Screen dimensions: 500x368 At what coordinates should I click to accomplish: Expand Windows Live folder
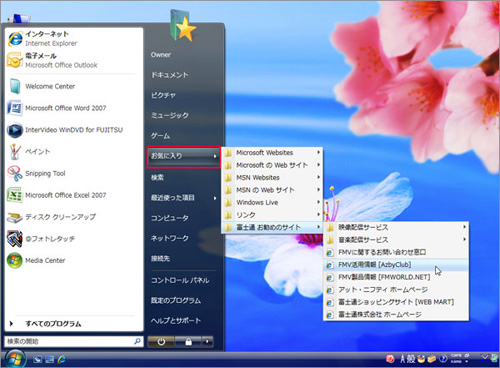[x=272, y=202]
